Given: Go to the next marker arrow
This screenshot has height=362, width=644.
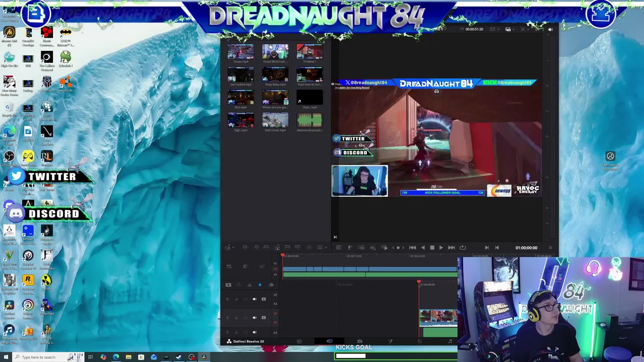Looking at the screenshot, I should click(403, 247).
